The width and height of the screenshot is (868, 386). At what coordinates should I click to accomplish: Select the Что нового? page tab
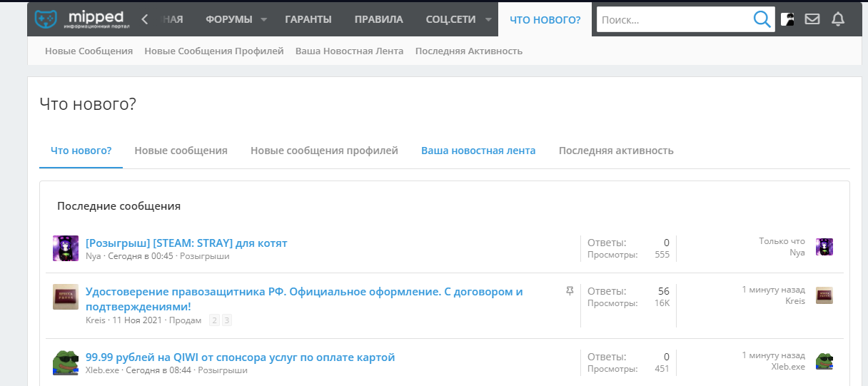coord(81,151)
